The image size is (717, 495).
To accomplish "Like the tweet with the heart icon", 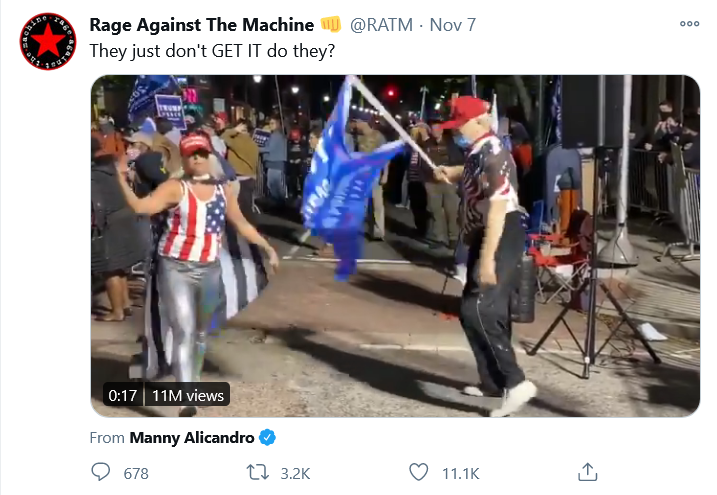I will tap(418, 472).
